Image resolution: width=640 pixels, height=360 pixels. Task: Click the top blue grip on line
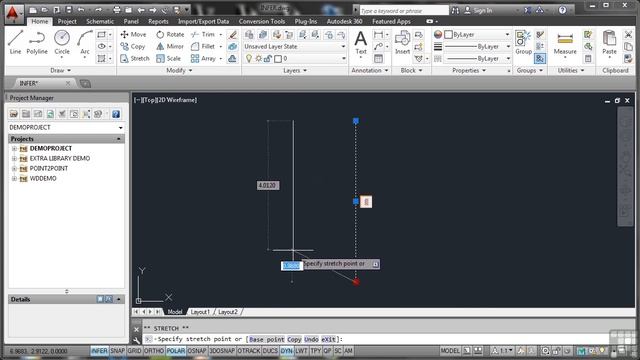[356, 121]
